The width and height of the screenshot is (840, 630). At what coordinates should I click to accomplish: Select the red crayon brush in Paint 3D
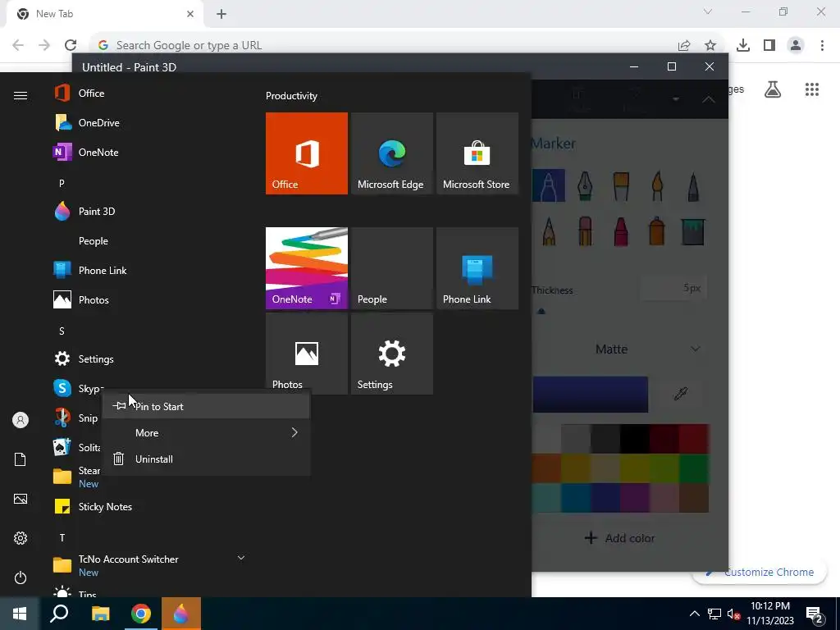[x=621, y=231]
